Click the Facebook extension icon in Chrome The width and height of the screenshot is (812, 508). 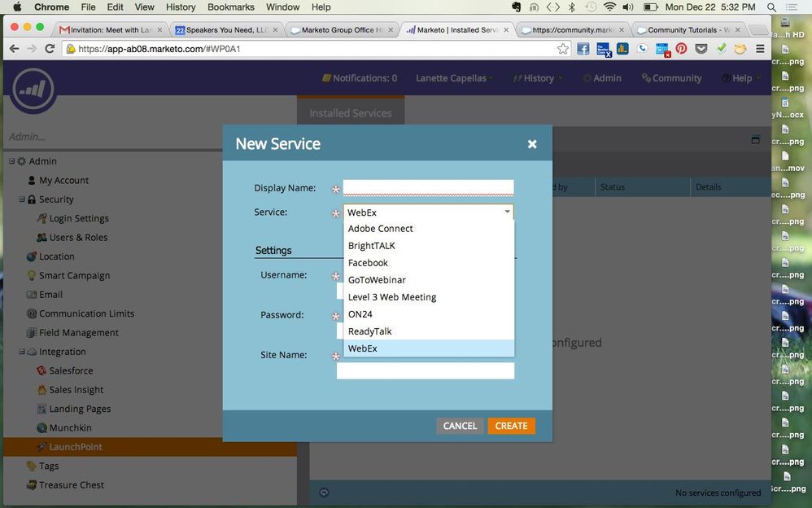[583, 49]
